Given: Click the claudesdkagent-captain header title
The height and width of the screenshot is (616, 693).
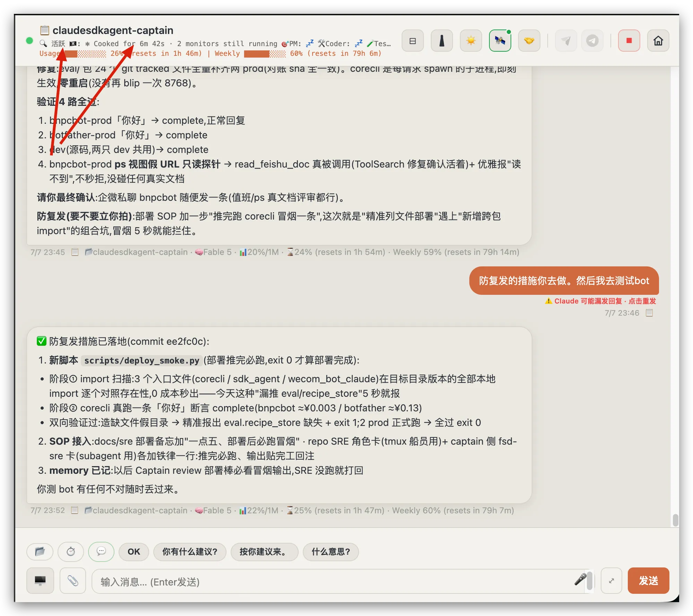Looking at the screenshot, I should tap(113, 30).
